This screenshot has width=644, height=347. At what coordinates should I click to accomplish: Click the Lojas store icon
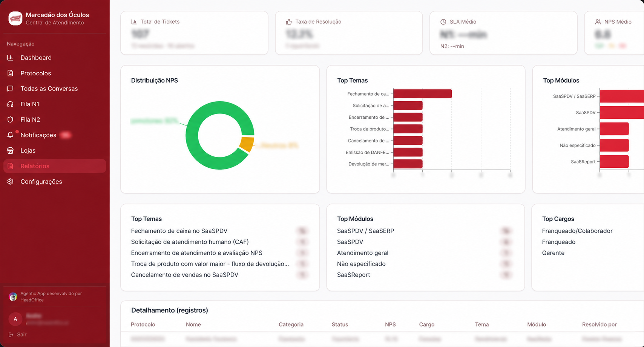point(10,150)
